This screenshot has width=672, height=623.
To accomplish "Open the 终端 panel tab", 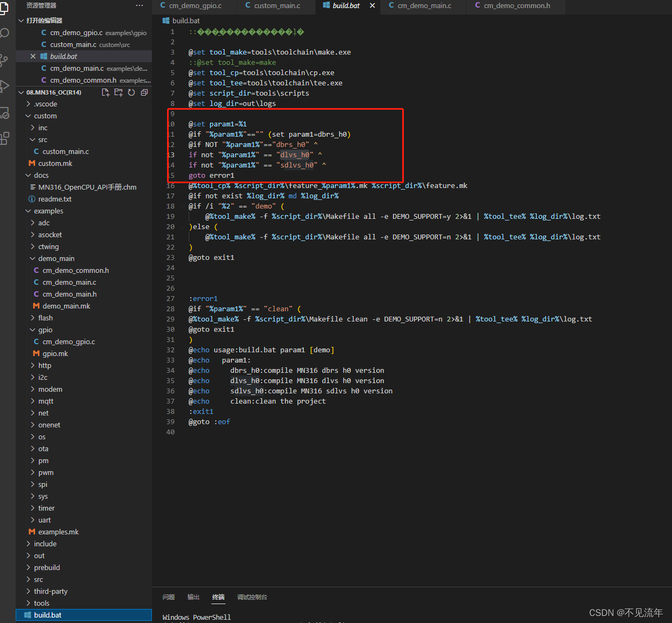I will point(218,597).
